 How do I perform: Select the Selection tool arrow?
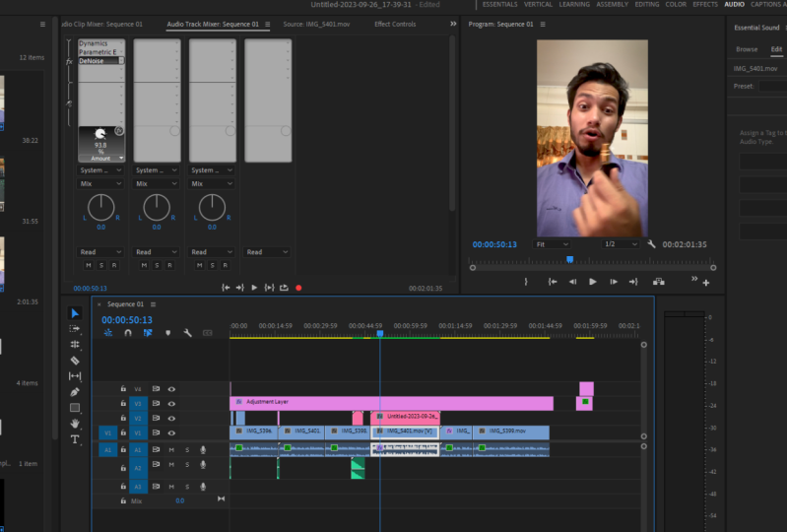click(x=75, y=313)
